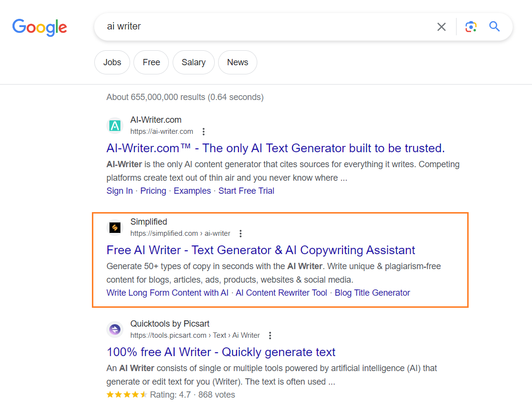Open the Start Free Trial sitelink
532x402 pixels.
click(246, 191)
